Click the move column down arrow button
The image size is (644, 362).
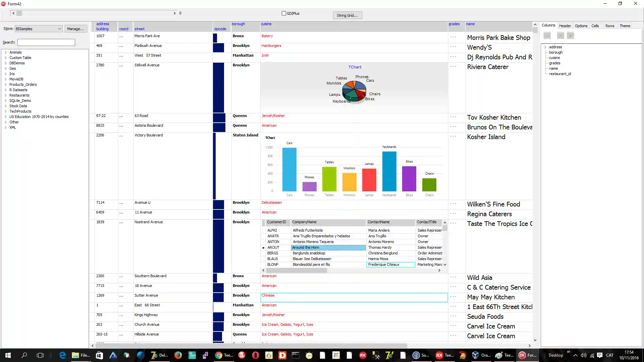pyautogui.click(x=570, y=36)
